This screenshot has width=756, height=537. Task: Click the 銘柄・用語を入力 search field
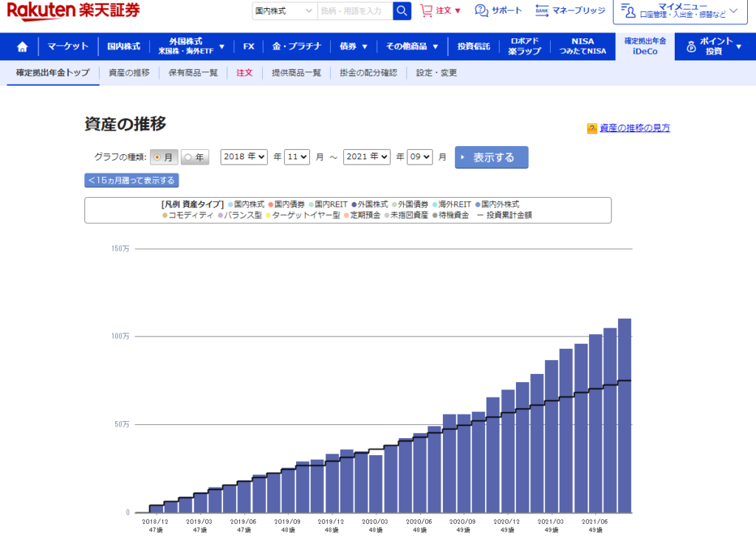pyautogui.click(x=354, y=11)
